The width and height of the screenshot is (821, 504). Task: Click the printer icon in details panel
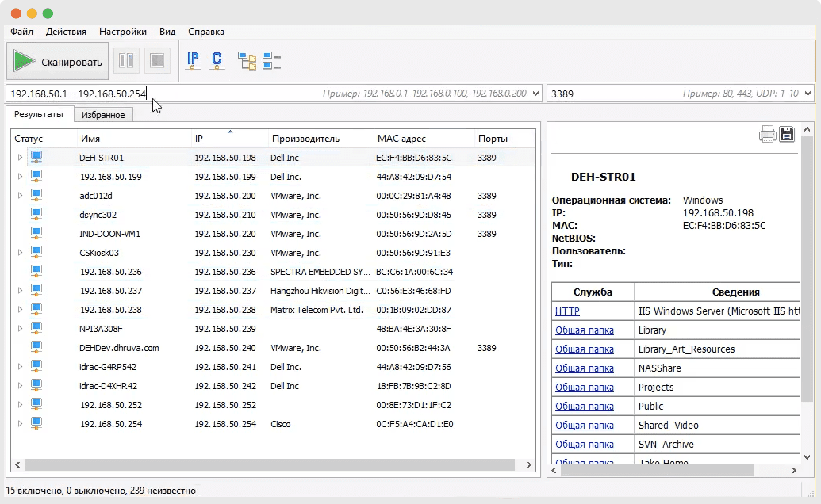click(x=767, y=134)
